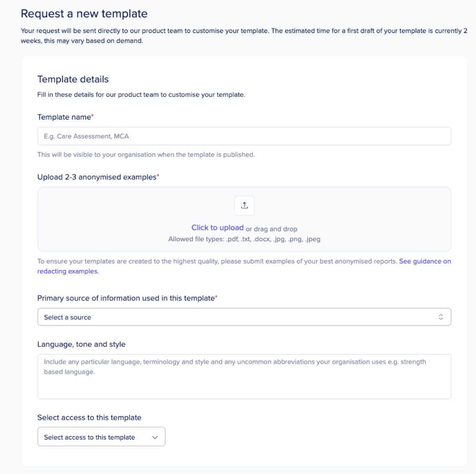Screen dimensions: 476x474
Task: Click the 'Request a new template' page title
Action: [84, 14]
